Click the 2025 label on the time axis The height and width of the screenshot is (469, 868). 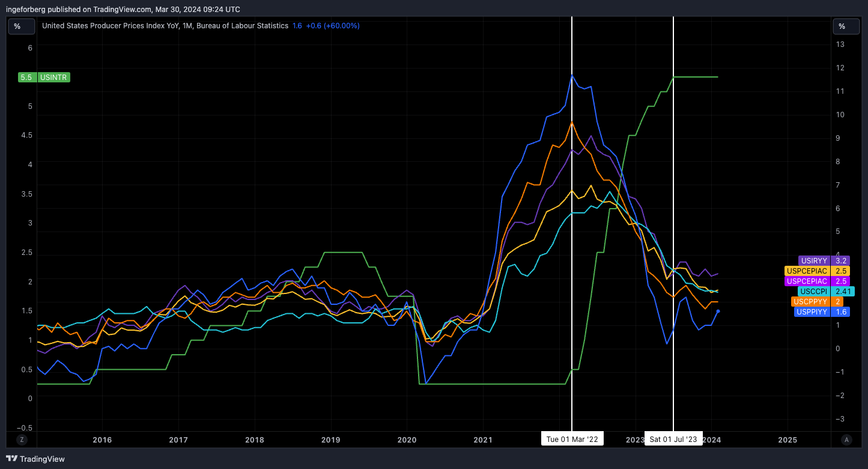click(x=788, y=440)
